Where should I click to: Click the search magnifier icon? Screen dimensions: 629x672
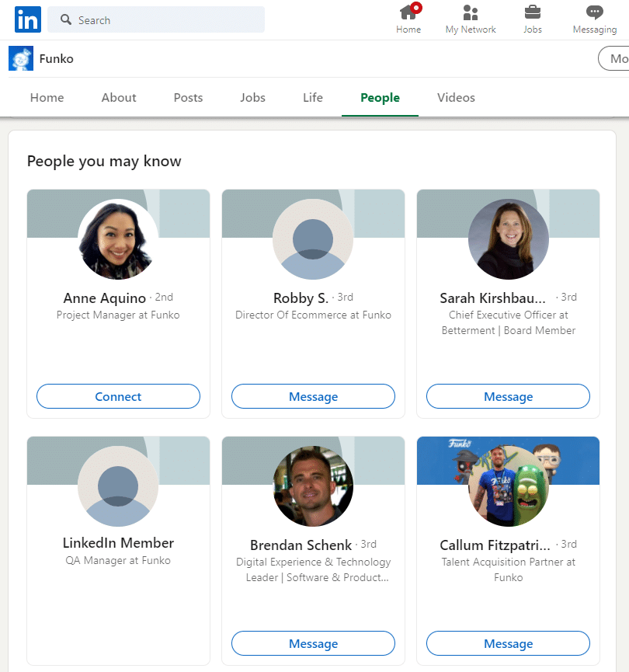(65, 19)
